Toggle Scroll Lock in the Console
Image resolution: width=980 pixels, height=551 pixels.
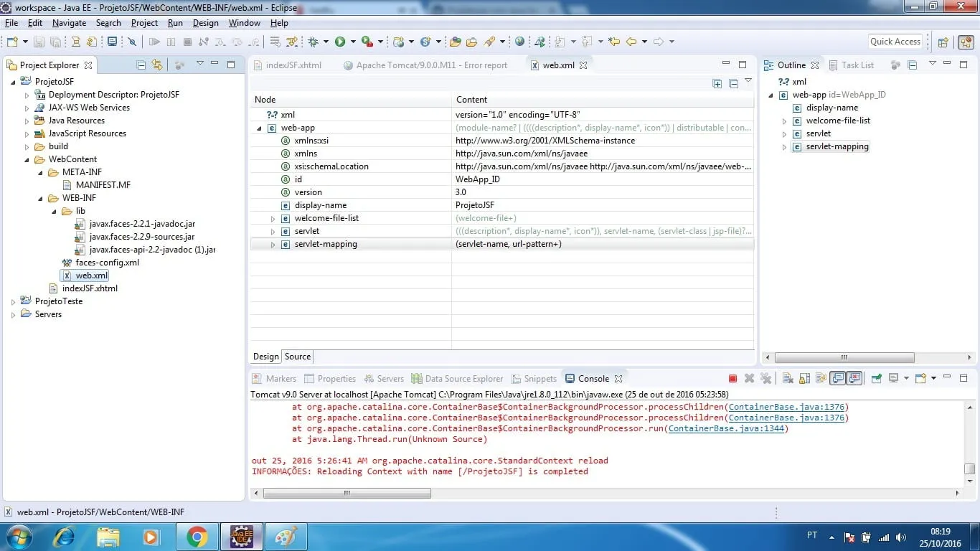coord(804,379)
